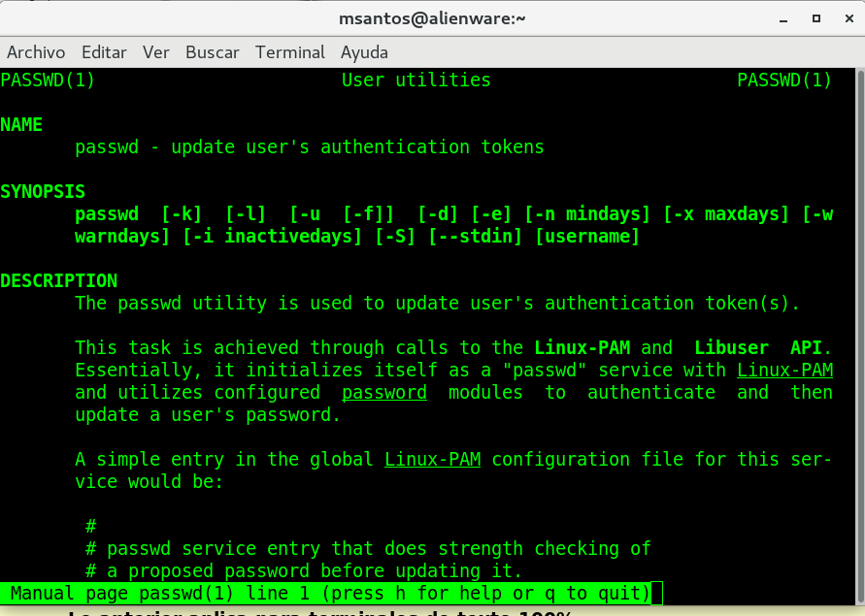Viewport: 865px width, 616px height.
Task: Open the Ver menu
Action: coord(156,52)
